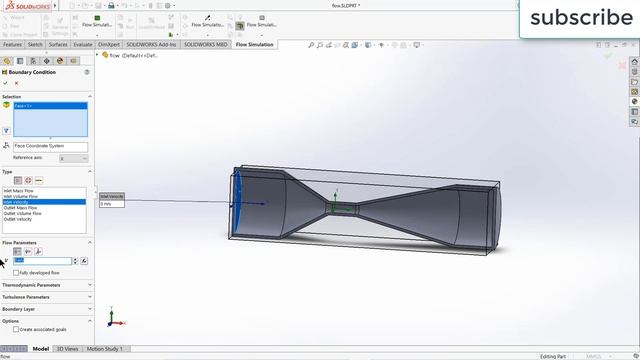
Task: Open the Reference axis dropdown
Action: tap(74, 158)
